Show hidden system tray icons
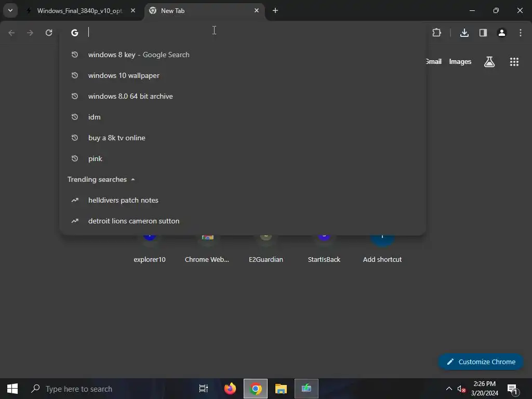 click(449, 389)
